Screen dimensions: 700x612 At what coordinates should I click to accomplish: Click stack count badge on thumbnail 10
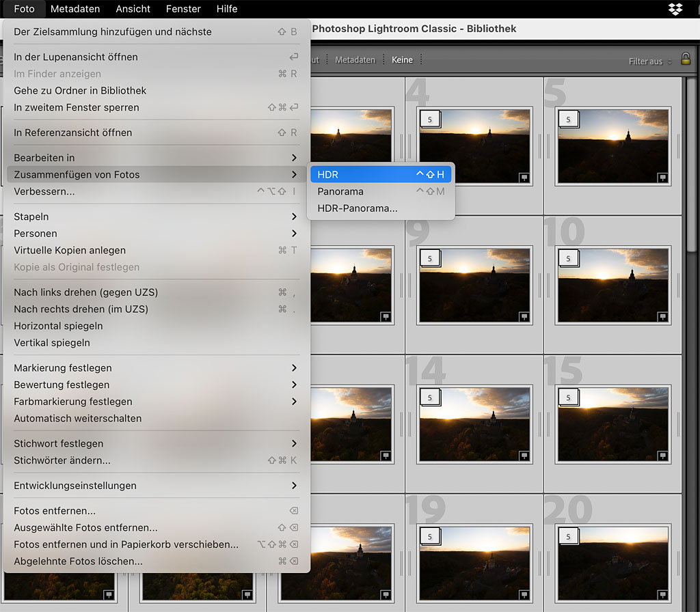point(568,259)
